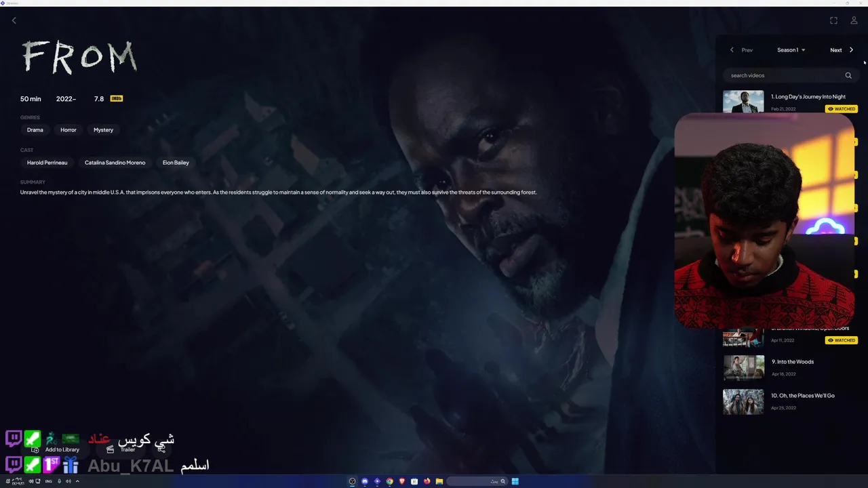Screen dimensions: 868x488
Task: Open File Explorer from the taskbar
Action: coord(439,481)
